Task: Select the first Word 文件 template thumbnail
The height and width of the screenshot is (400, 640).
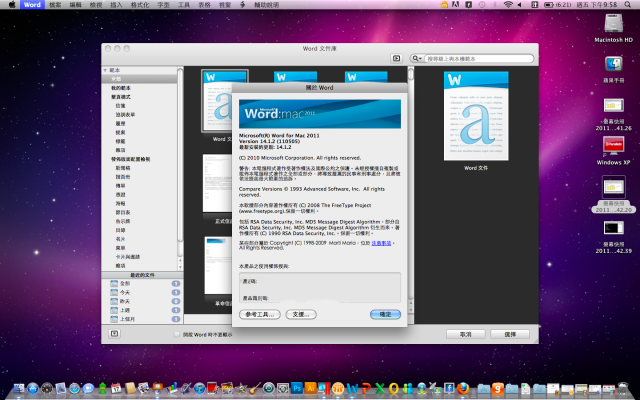Action: (224, 101)
